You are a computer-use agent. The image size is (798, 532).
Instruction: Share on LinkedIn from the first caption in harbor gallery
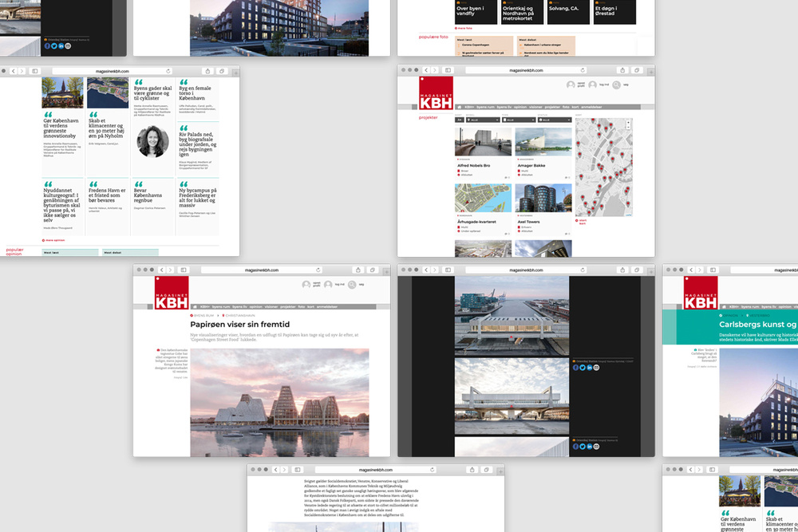[x=590, y=368]
